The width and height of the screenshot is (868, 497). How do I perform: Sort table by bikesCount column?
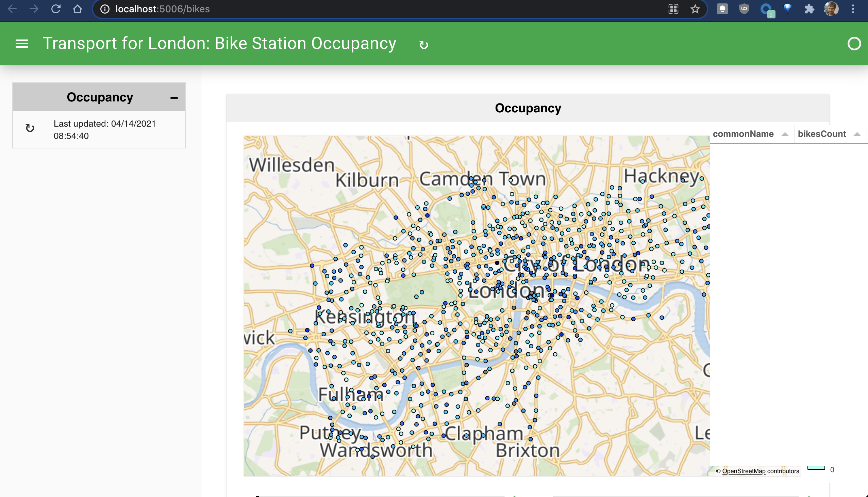[822, 134]
